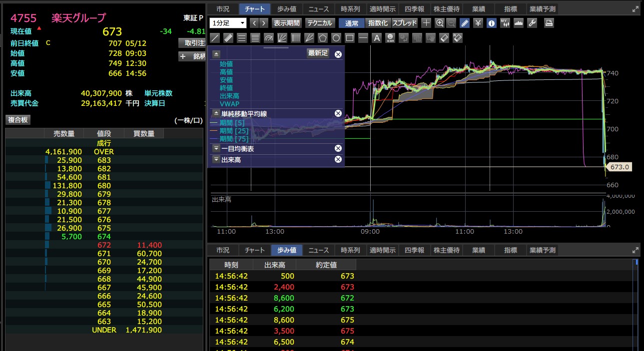
Task: Select the rectangle shape tool
Action: pos(350,38)
